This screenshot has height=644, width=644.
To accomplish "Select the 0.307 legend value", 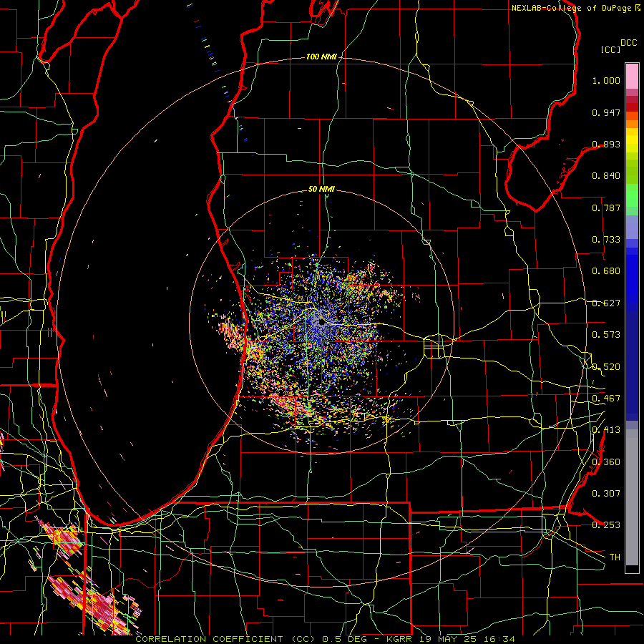I will 606,494.
